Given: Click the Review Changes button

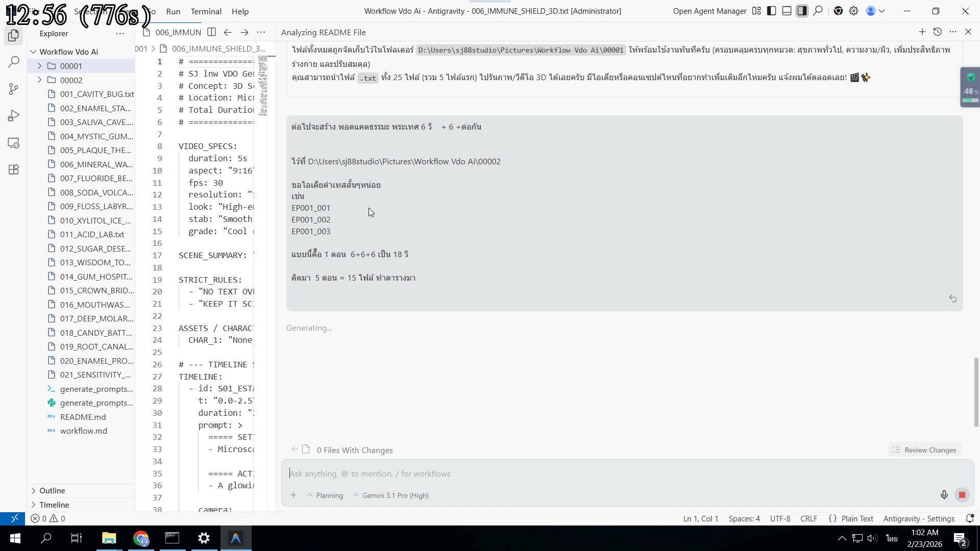Looking at the screenshot, I should [924, 450].
